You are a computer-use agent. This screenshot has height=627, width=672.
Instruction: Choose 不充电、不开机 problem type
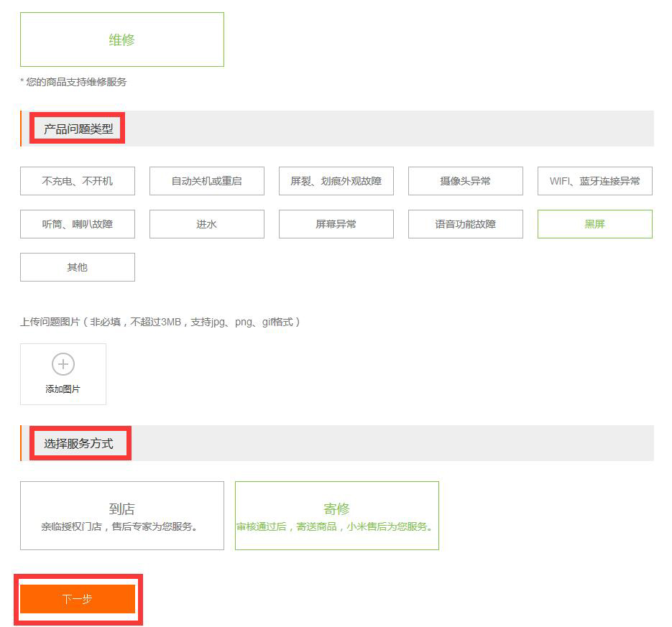click(78, 181)
